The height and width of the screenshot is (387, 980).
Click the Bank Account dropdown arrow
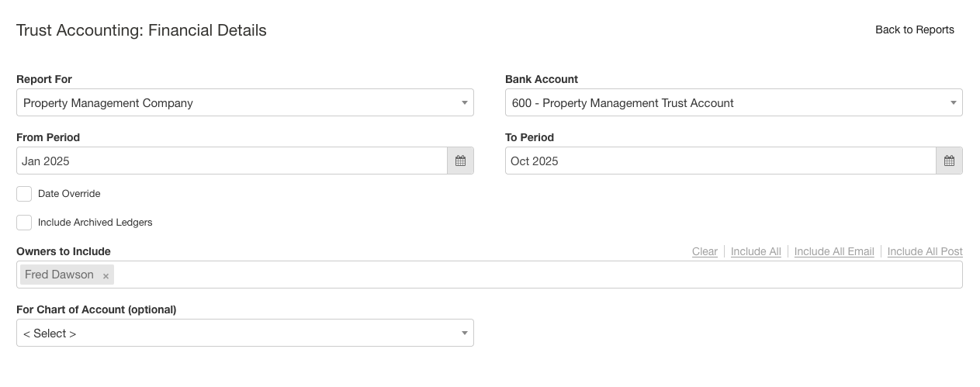(x=953, y=102)
